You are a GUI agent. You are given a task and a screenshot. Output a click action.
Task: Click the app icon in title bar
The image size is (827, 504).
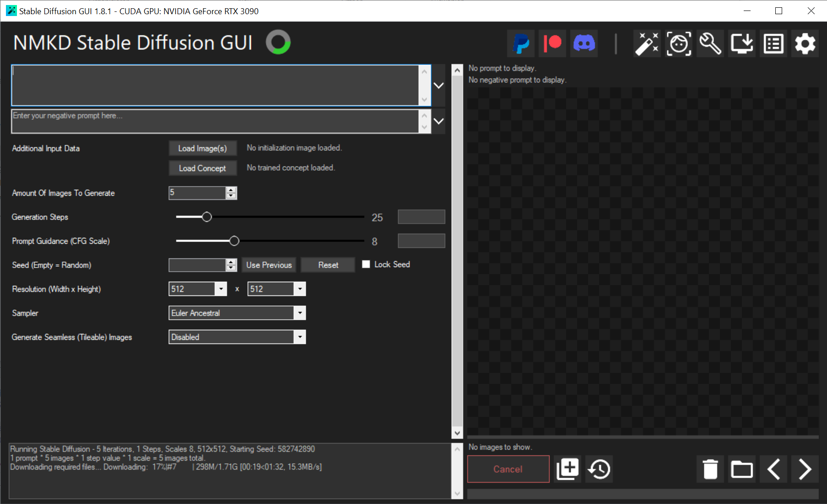coord(11,11)
